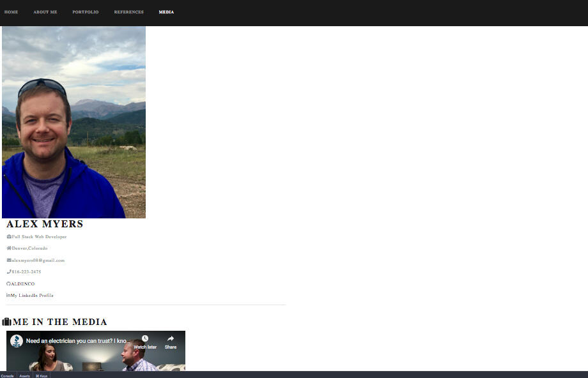Click the alexmyers08@gmail.com email link

(x=38, y=260)
